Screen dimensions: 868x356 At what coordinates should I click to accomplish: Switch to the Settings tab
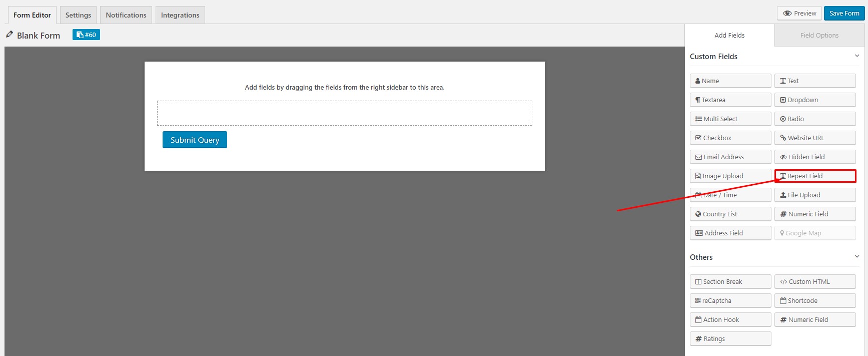click(x=78, y=15)
